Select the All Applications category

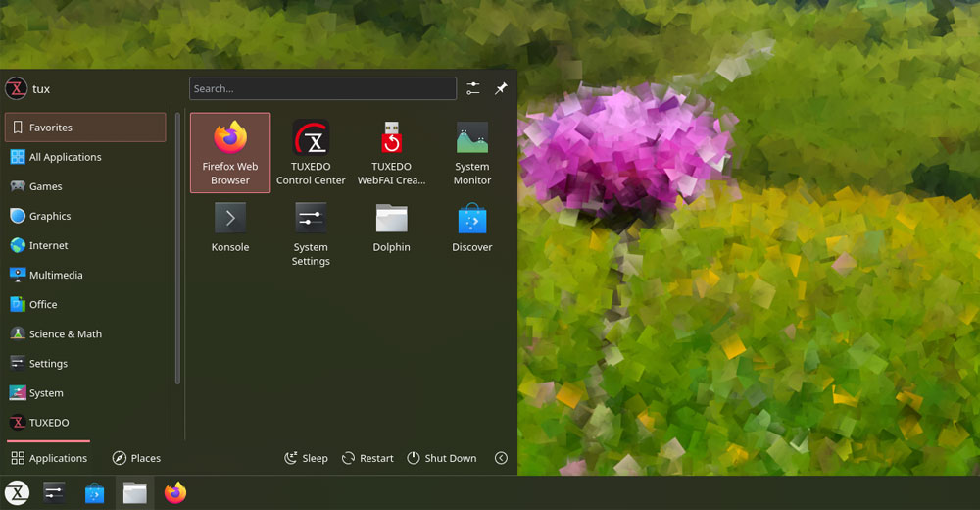click(x=65, y=157)
